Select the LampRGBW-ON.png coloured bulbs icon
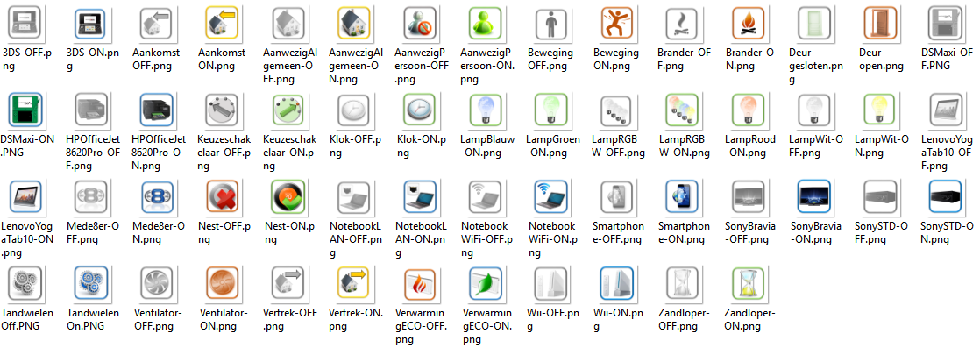Image resolution: width=980 pixels, height=348 pixels. coord(682,110)
